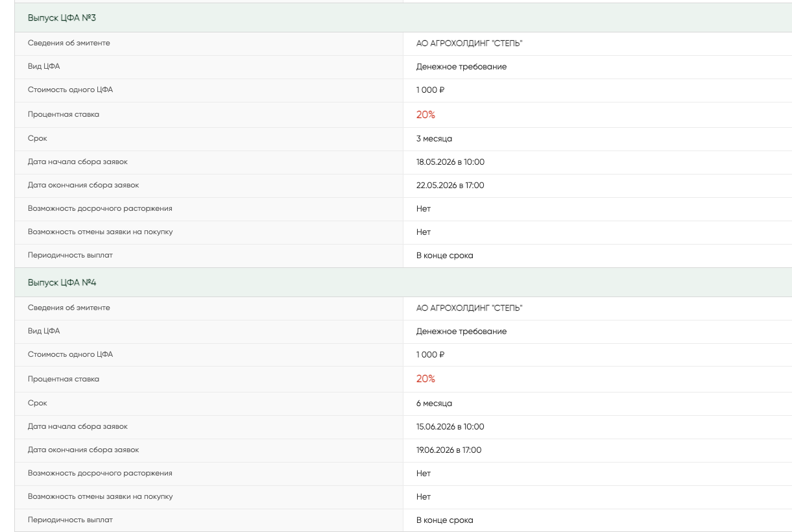Viewport: 792px width, 532px height.
Task: Click the 1 000 ₽ price in issue №3
Action: (x=431, y=90)
